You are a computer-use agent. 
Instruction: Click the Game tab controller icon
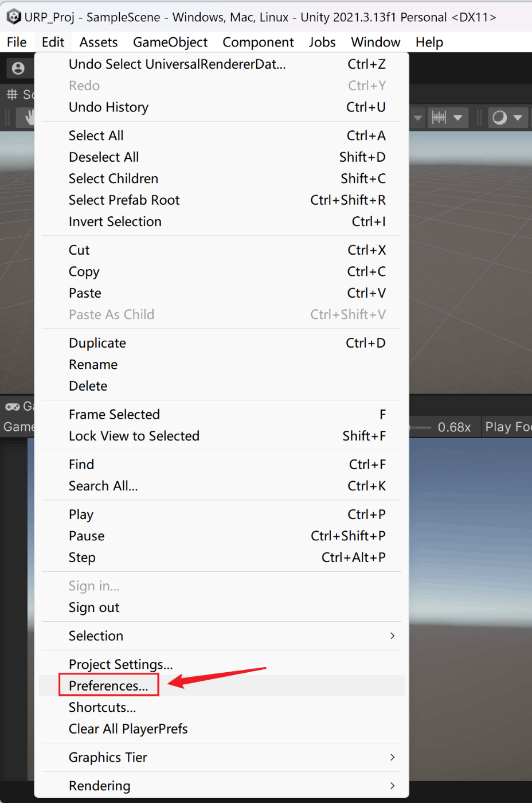coord(13,407)
